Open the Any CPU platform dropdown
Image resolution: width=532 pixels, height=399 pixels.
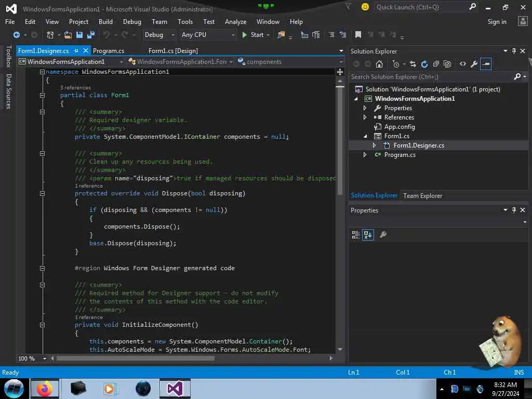tap(207, 35)
